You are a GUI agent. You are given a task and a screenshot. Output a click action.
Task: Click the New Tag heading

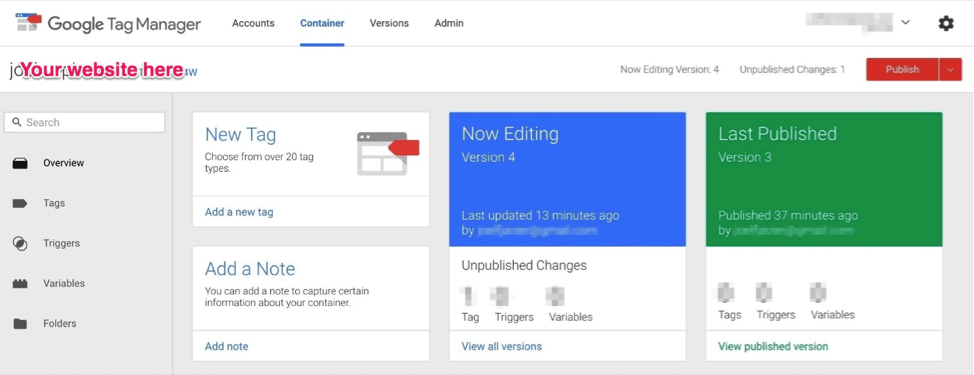point(240,135)
